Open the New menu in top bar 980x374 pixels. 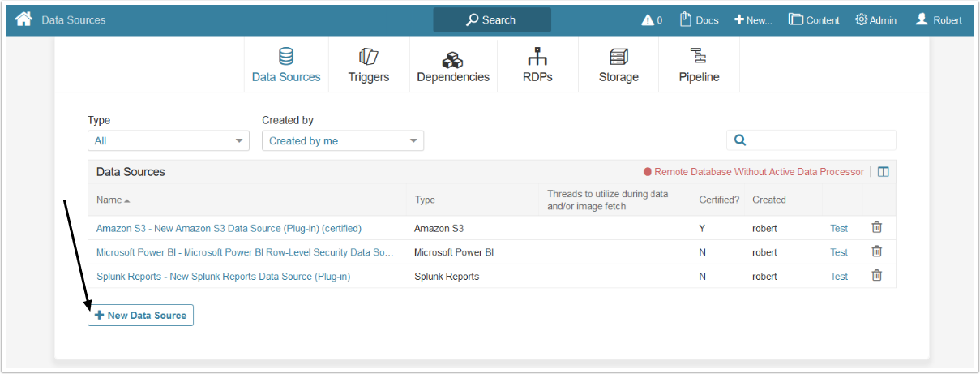click(753, 20)
